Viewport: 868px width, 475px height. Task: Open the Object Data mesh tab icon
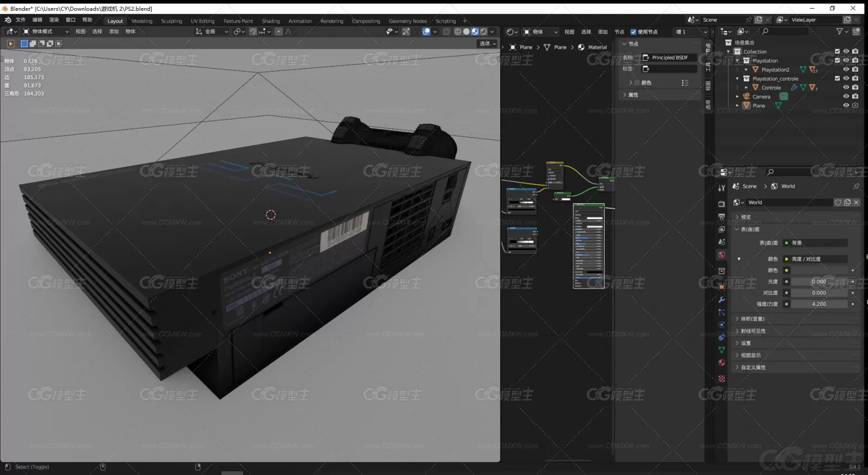722,350
